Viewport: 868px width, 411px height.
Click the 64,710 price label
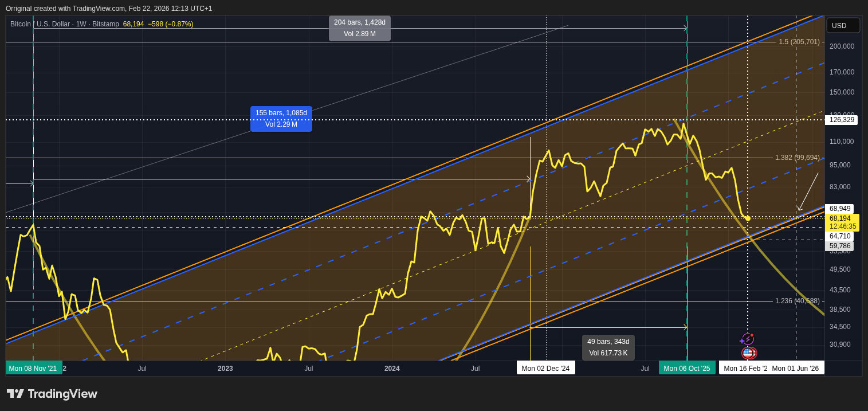[x=839, y=236]
